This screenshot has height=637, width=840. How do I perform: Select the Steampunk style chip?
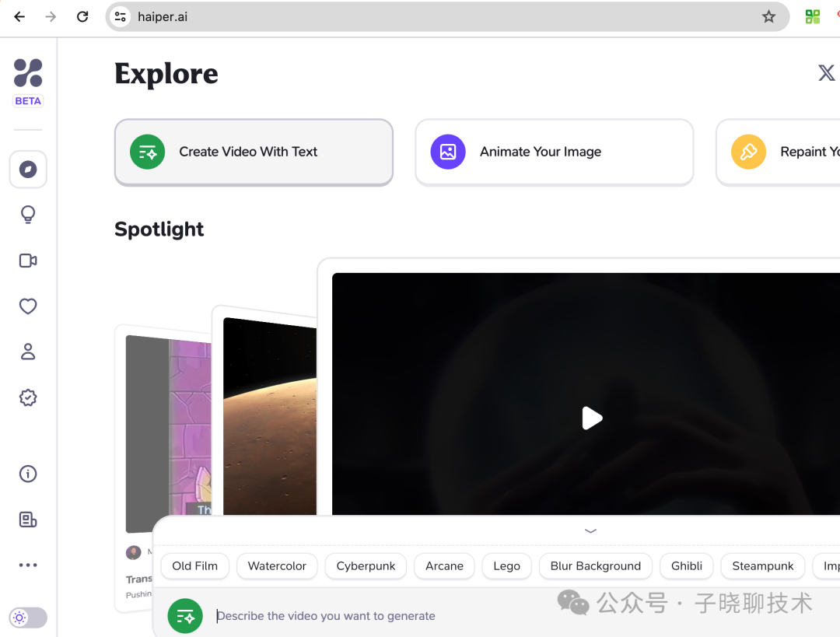[x=763, y=566]
